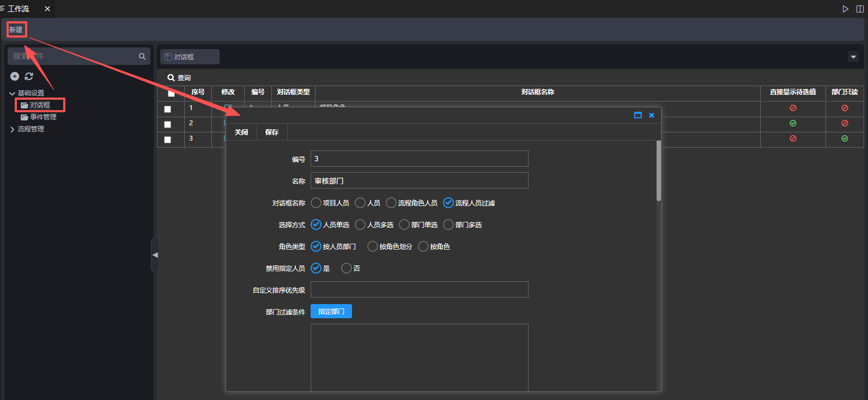Click the search magnifier icon in sidebar
This screenshot has width=868, height=400.
coord(142,56)
